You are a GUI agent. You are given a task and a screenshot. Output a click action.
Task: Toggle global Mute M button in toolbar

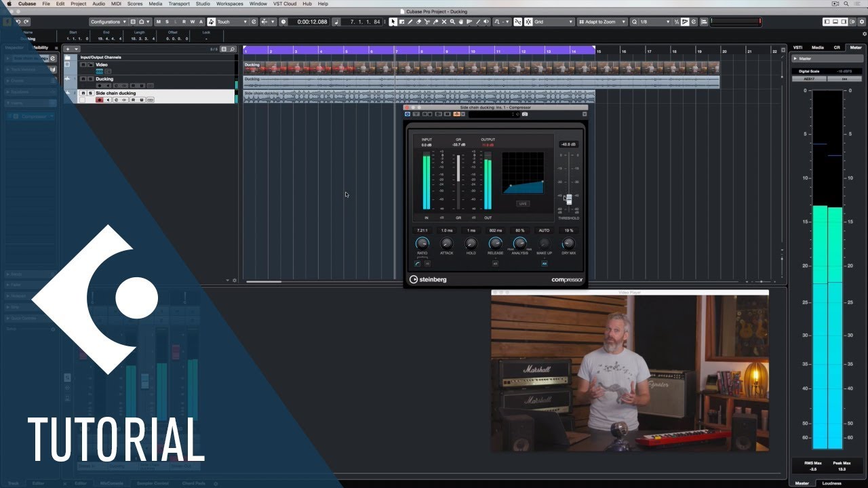tap(159, 22)
